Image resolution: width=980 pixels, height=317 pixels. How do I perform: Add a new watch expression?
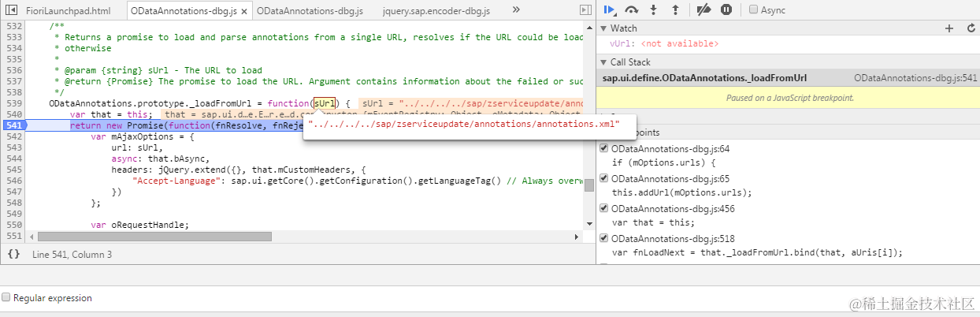click(949, 28)
